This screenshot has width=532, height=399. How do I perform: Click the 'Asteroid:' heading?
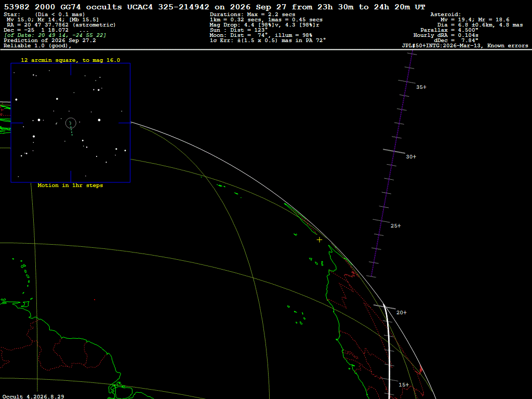point(445,15)
